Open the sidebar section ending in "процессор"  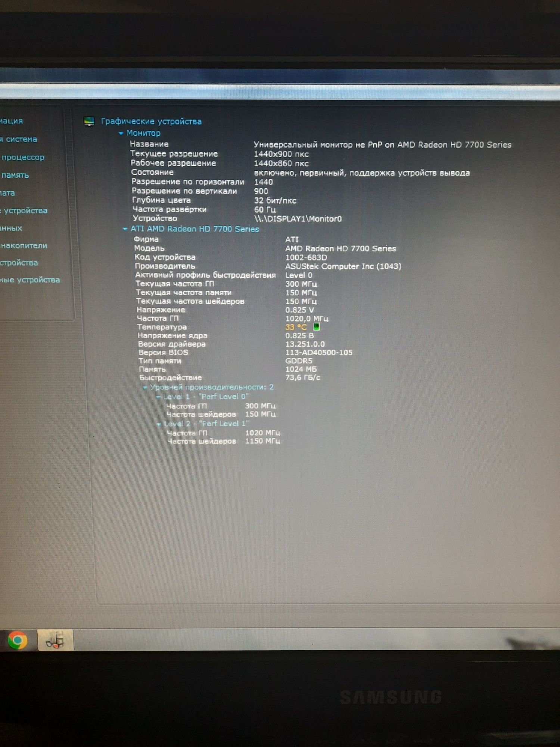tap(22, 157)
